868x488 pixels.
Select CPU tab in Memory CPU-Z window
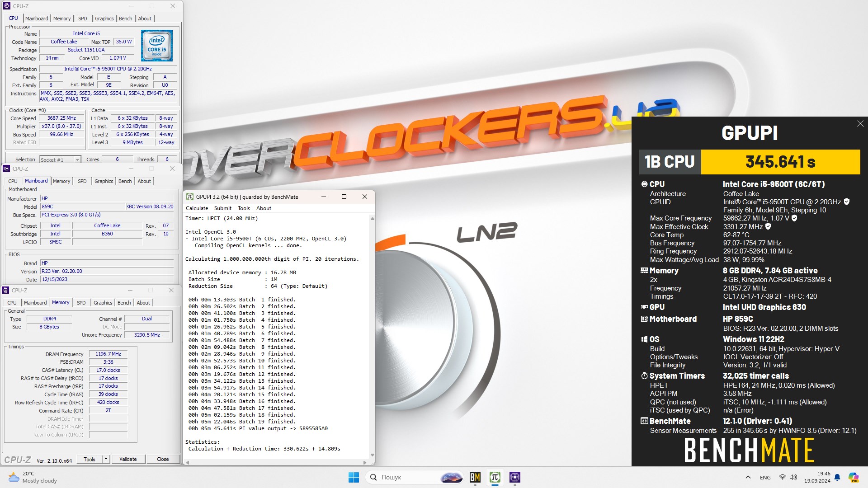click(12, 303)
